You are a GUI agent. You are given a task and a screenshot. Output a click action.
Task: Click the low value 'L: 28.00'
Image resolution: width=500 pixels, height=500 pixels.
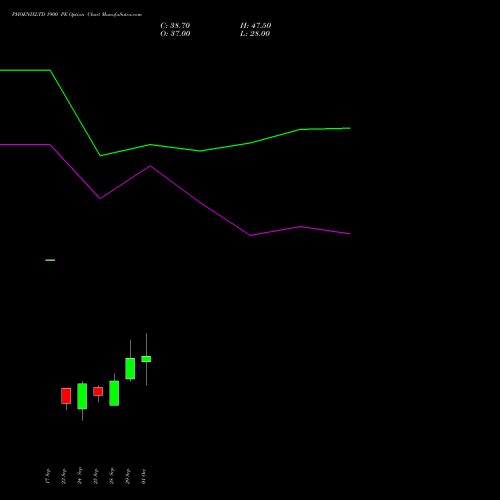click(255, 34)
